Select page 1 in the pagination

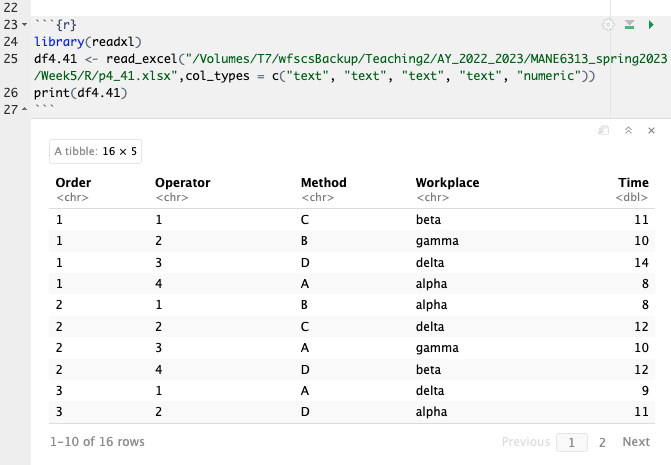coord(571,442)
